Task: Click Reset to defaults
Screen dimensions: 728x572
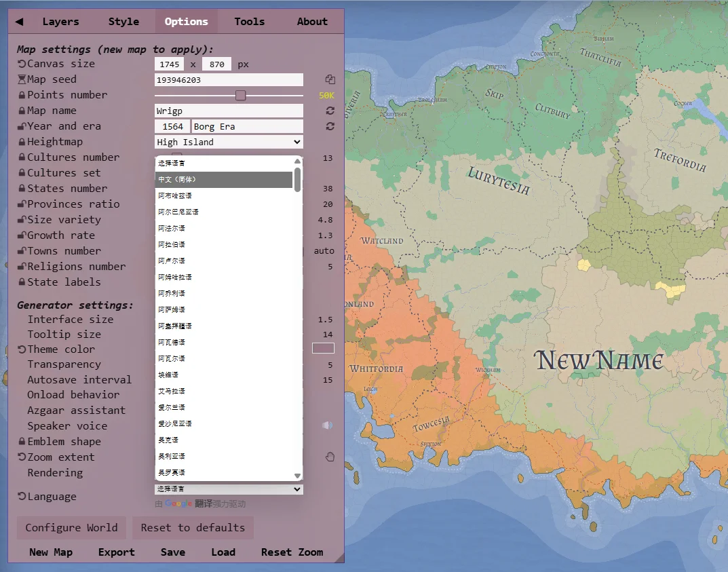Action: tap(193, 527)
